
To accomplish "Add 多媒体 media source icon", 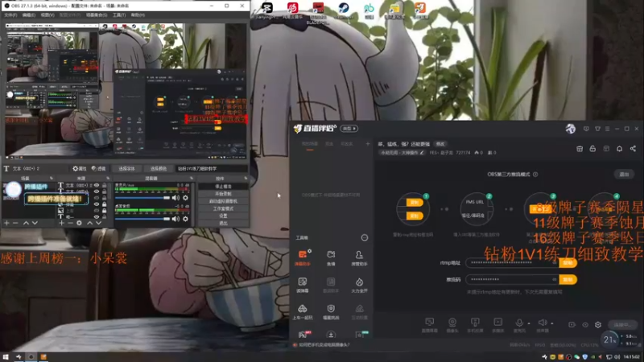I will click(x=497, y=324).
